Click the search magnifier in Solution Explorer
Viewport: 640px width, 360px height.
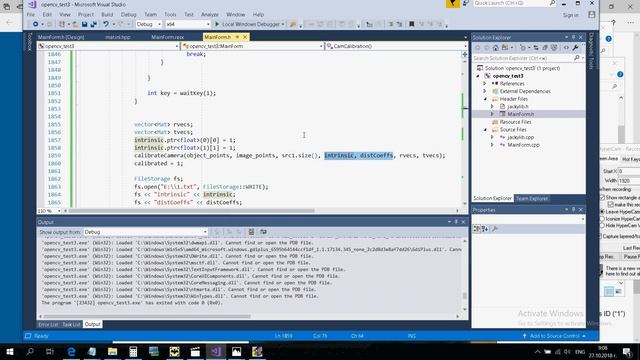(577, 58)
